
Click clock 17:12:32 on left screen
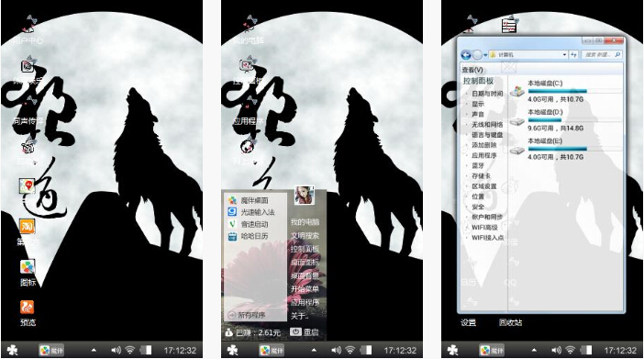click(180, 351)
